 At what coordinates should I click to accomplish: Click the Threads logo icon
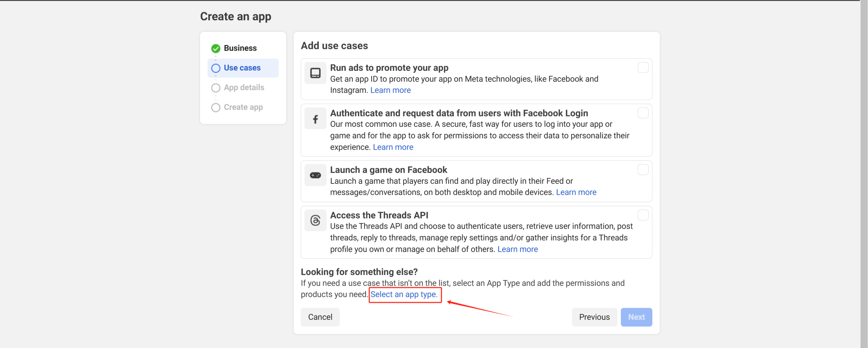point(315,220)
